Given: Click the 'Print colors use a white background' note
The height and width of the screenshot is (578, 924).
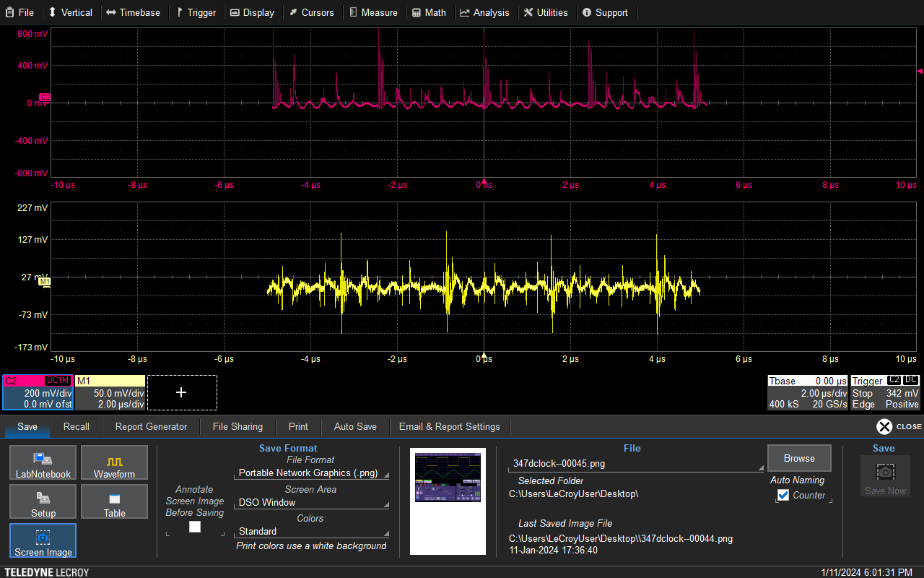Looking at the screenshot, I should tap(312, 545).
